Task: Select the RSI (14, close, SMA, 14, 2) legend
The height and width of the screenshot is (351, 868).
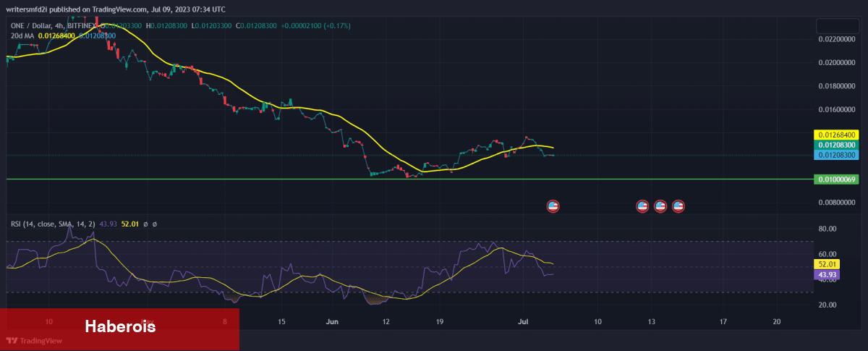Action: click(53, 224)
